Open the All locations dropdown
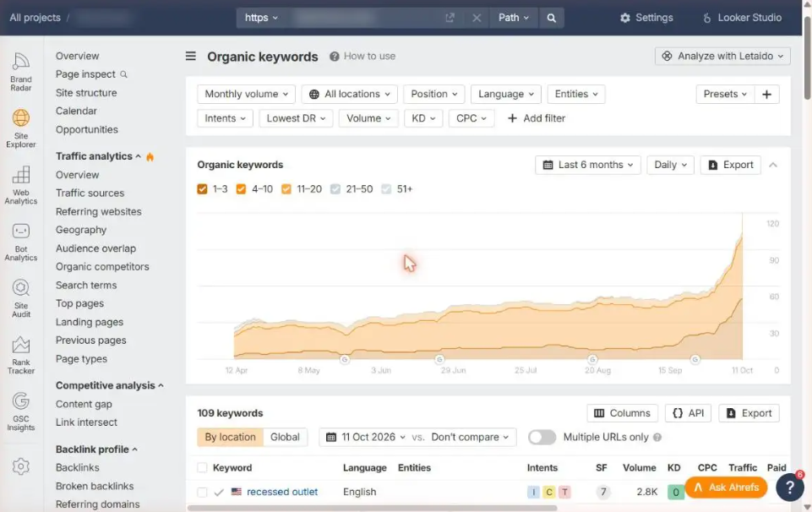This screenshot has width=812, height=512. [350, 95]
